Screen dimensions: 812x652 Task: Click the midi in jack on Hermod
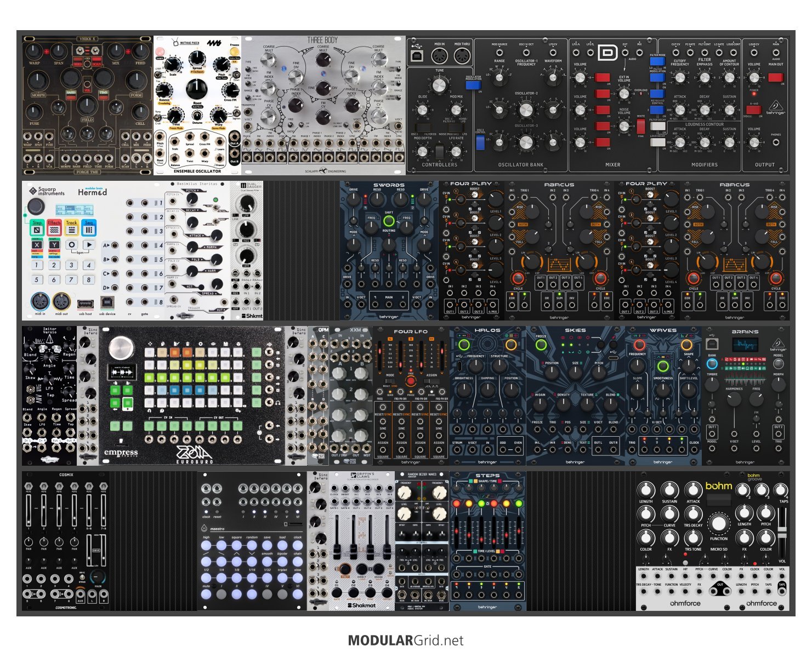coord(40,302)
